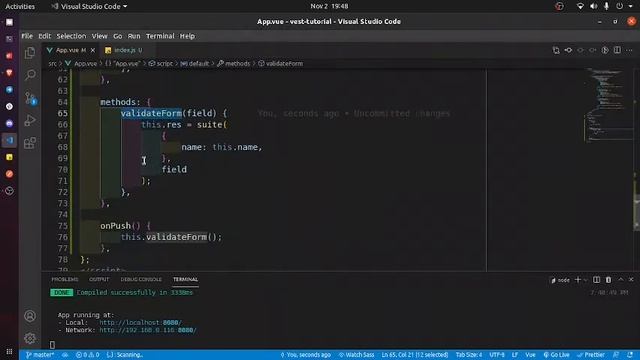Screen dimensions: 640x360
Task: Open the File menu
Action: point(27,36)
